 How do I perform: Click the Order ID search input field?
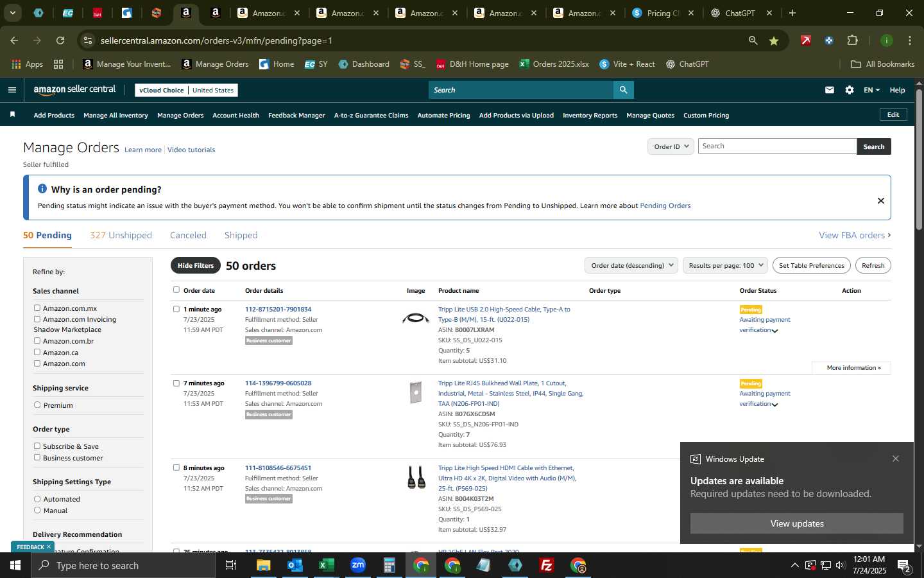pyautogui.click(x=777, y=146)
